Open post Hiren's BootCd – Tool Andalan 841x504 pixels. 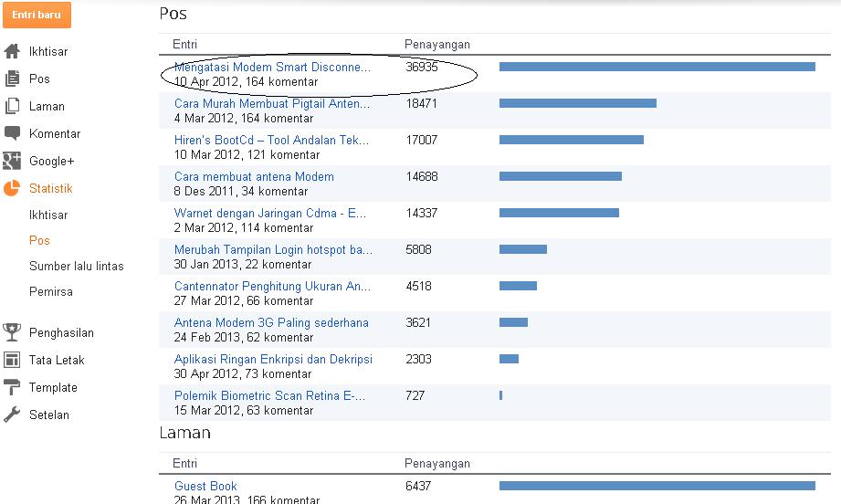coord(271,140)
